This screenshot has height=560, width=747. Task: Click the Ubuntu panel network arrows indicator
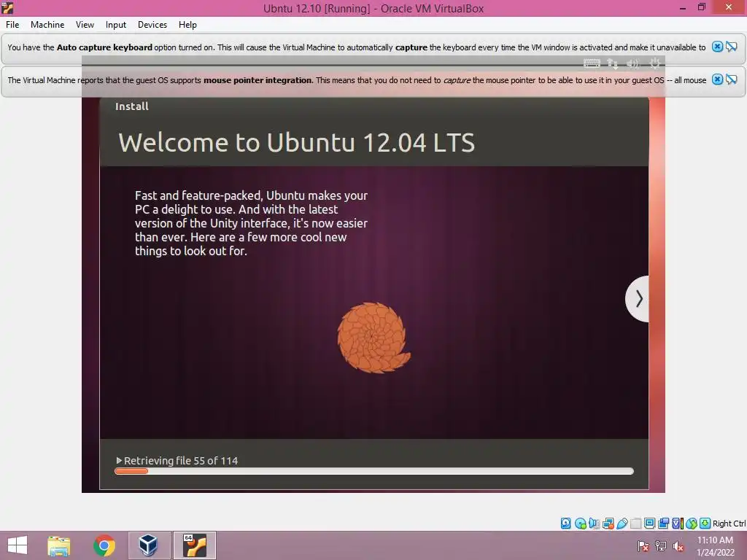pyautogui.click(x=613, y=63)
